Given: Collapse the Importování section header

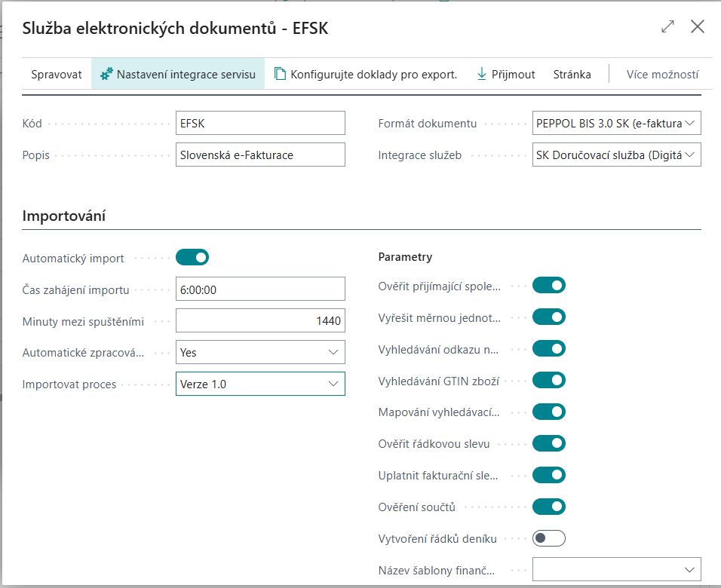Looking at the screenshot, I should click(64, 216).
